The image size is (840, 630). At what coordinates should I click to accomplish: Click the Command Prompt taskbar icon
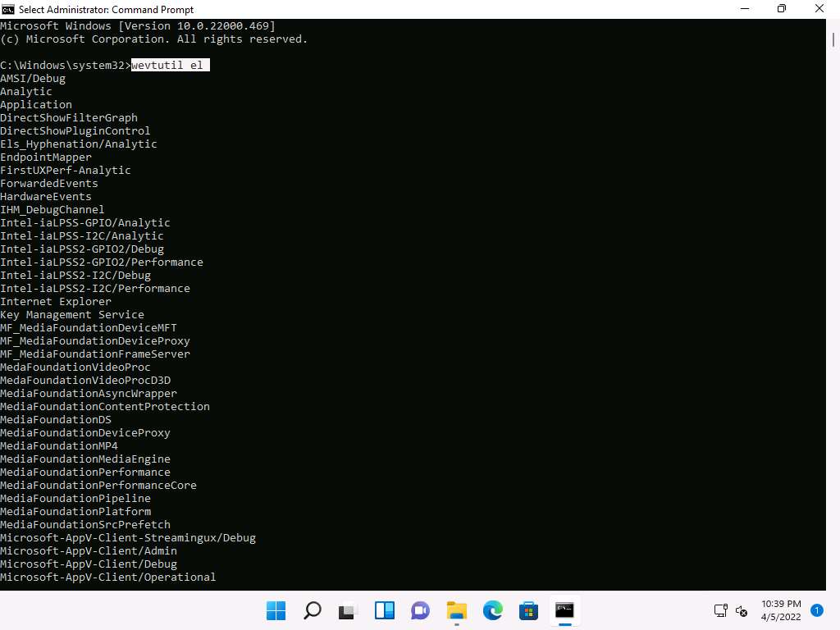[x=564, y=610]
